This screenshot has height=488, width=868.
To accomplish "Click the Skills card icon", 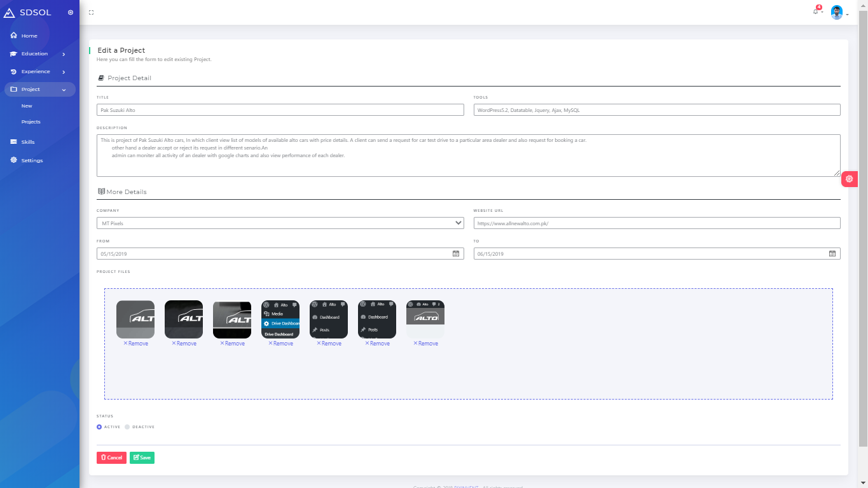I will click(x=13, y=142).
